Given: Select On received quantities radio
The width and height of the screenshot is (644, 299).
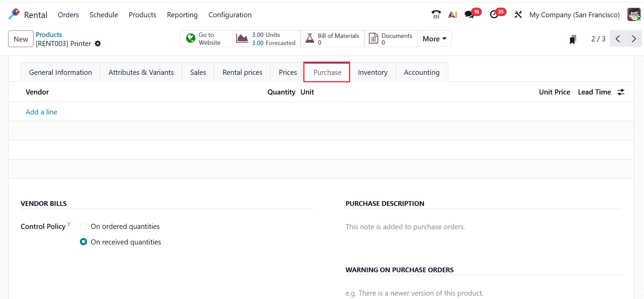Looking at the screenshot, I should 83,242.
